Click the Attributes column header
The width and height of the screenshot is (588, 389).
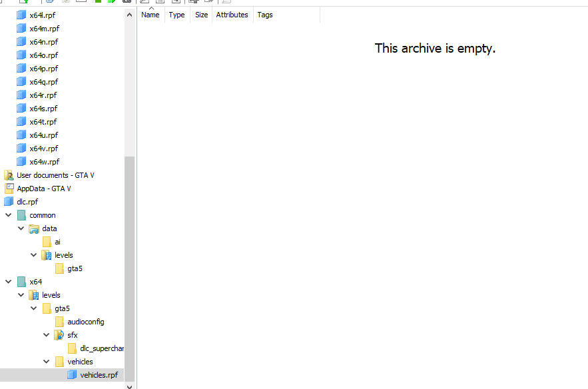[232, 15]
